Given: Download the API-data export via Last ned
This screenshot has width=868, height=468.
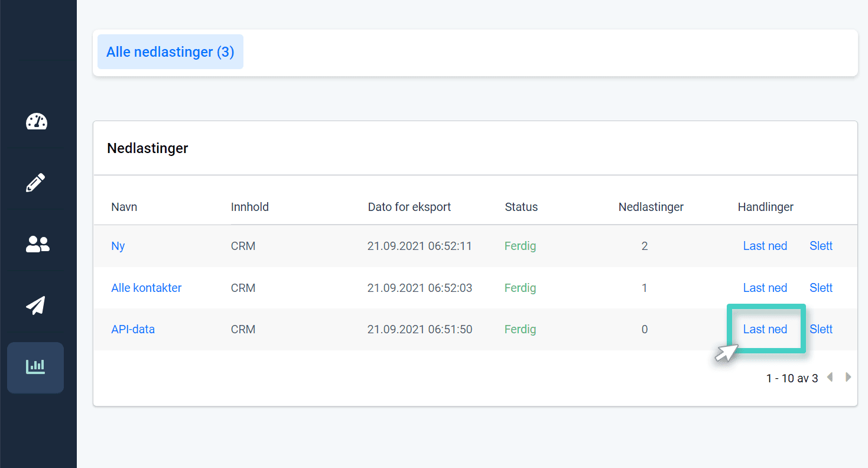Looking at the screenshot, I should tap(765, 329).
